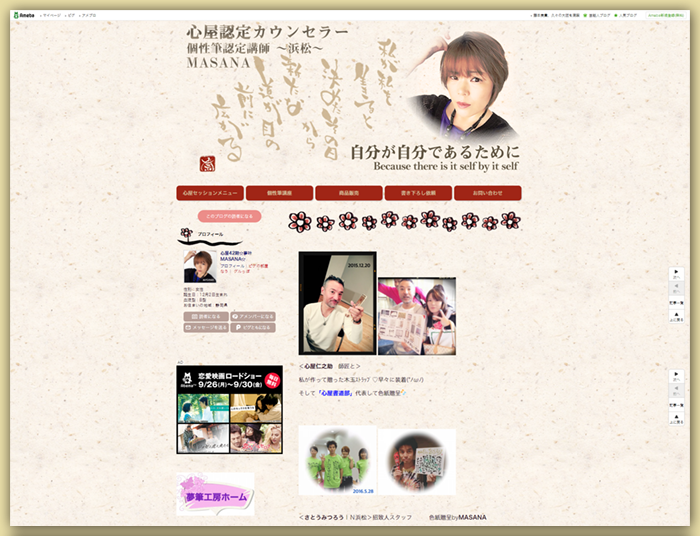Open the 心屋仁之助 link in article
The height and width of the screenshot is (536, 700).
click(x=318, y=366)
